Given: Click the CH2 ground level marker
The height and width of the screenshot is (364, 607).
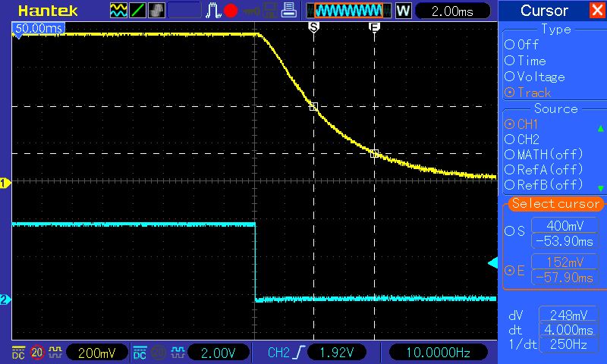Looking at the screenshot, I should click(5, 300).
